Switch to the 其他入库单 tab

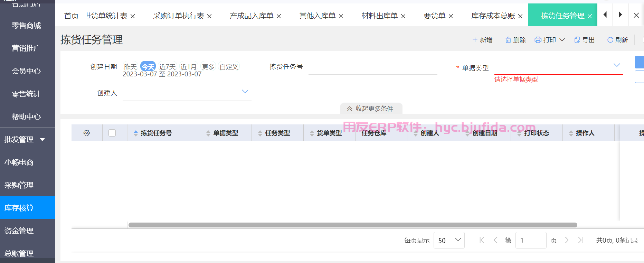(318, 16)
